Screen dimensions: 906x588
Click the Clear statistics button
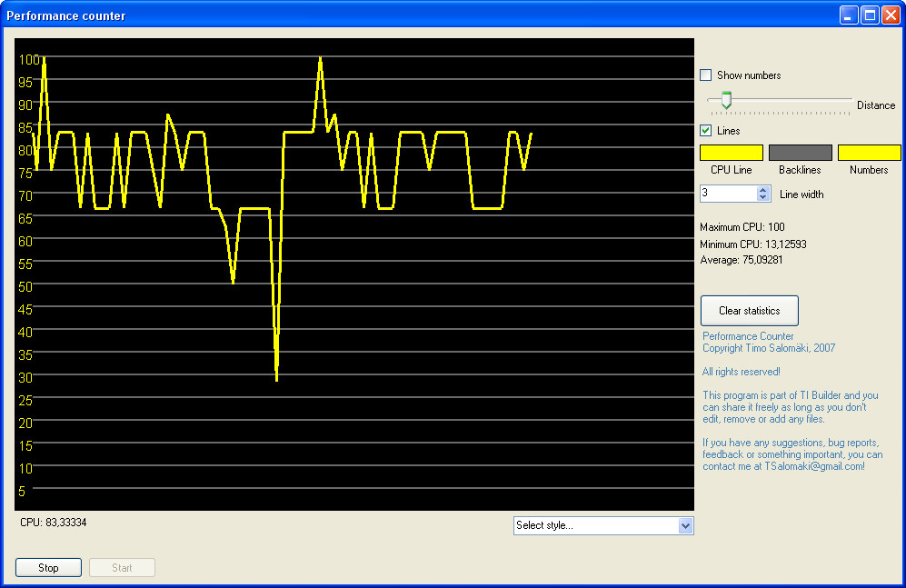point(750,311)
